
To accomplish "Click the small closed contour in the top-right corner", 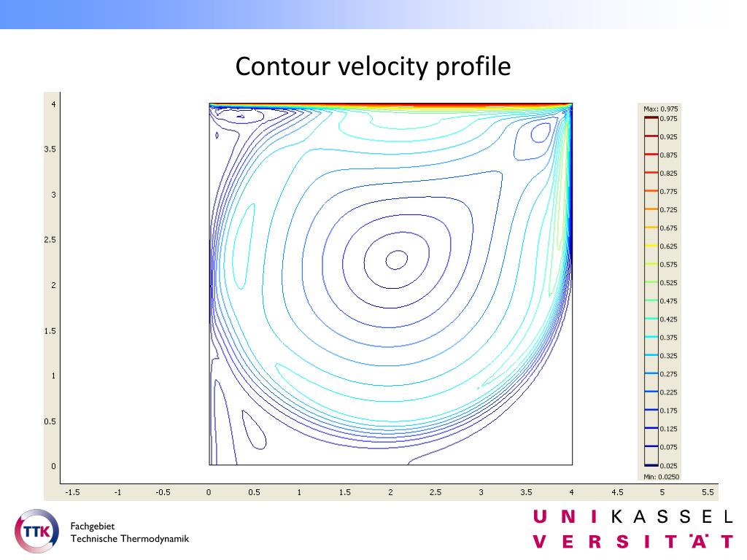I will point(541,133).
